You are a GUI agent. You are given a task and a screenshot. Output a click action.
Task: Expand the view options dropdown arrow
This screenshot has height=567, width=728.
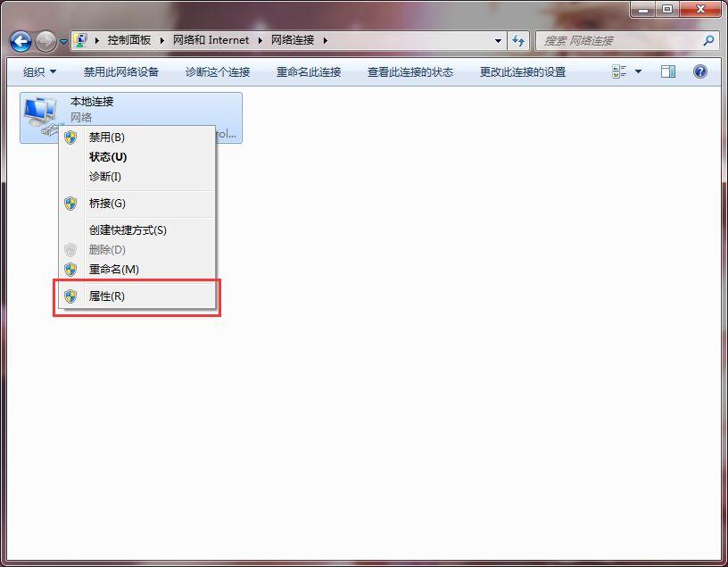(638, 71)
